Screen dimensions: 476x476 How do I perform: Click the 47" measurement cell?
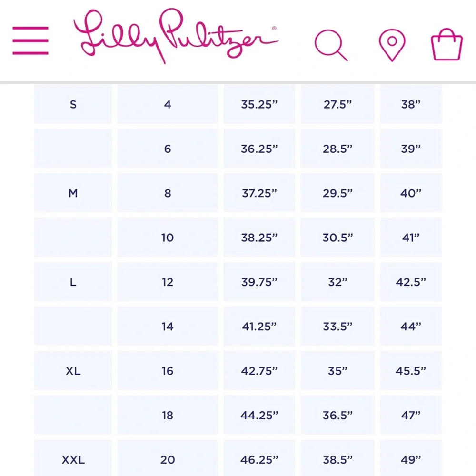tap(411, 415)
